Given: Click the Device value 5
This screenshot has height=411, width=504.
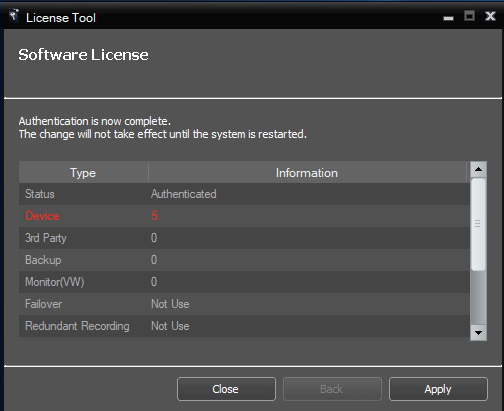Looking at the screenshot, I should (154, 216).
